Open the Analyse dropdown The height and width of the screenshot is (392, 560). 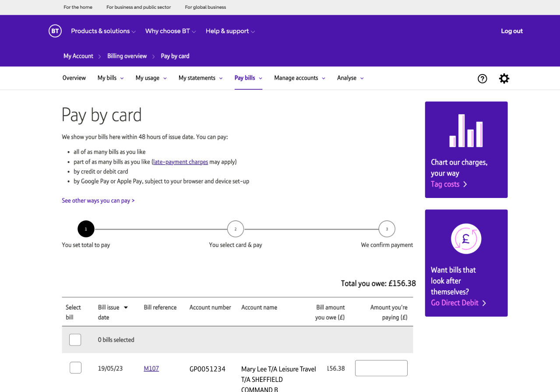point(350,78)
